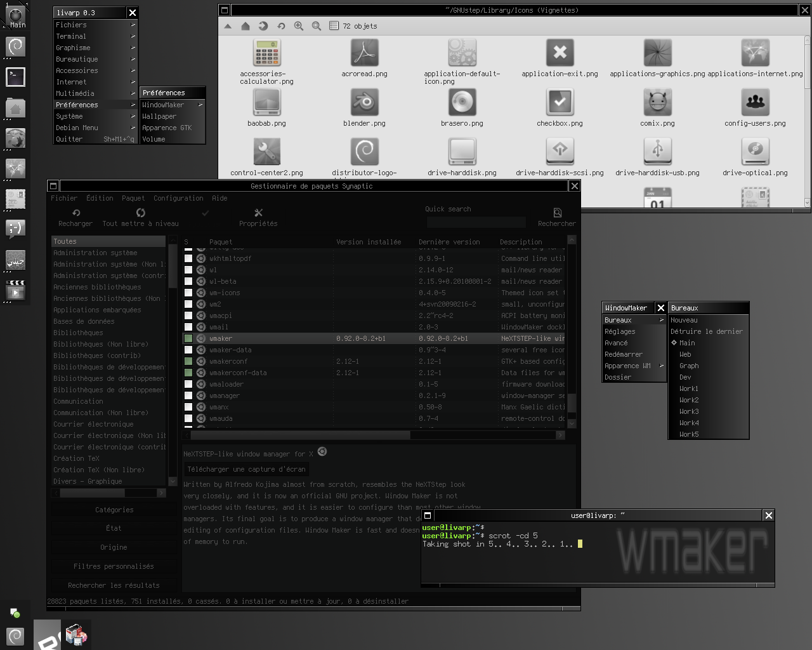Expand Debian Menu submenu
The height and width of the screenshot is (650, 812).
96,128
